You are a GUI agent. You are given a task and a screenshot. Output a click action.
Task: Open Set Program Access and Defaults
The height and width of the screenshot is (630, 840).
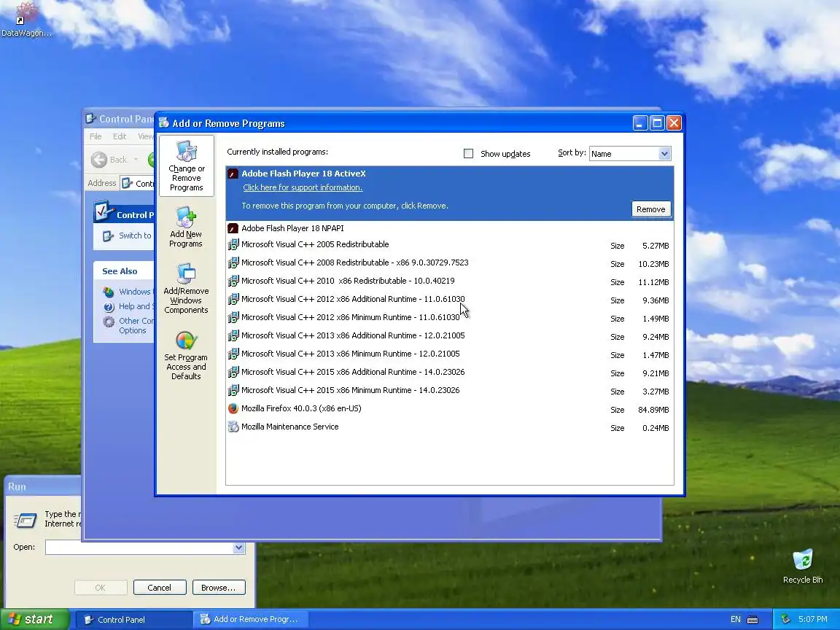tap(186, 356)
